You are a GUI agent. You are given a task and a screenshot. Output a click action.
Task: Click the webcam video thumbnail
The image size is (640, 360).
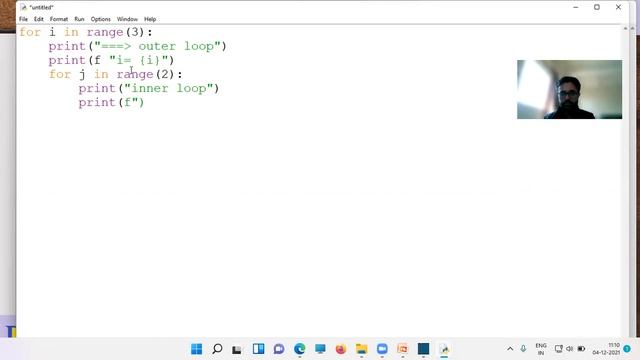569,89
